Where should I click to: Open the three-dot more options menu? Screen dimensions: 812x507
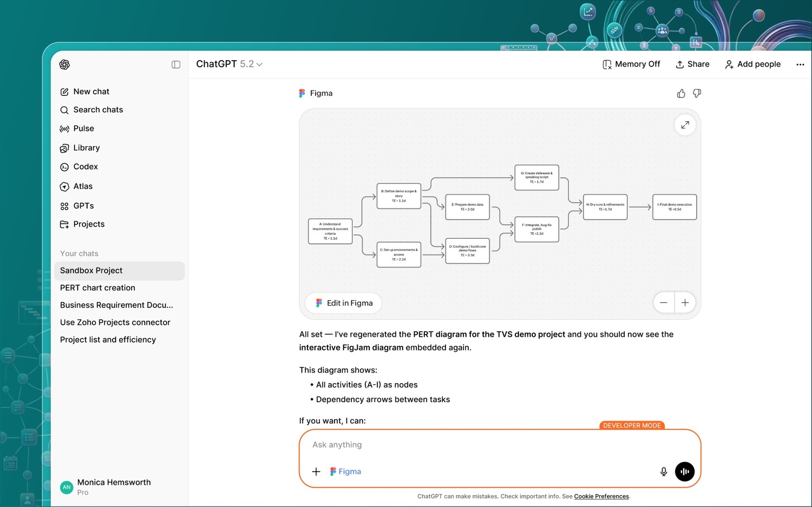800,64
